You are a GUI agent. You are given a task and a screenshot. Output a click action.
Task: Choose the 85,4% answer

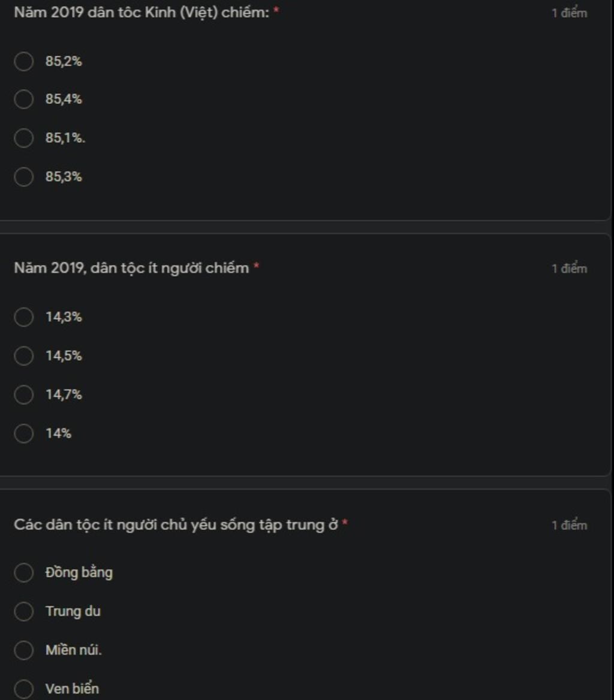[23, 99]
